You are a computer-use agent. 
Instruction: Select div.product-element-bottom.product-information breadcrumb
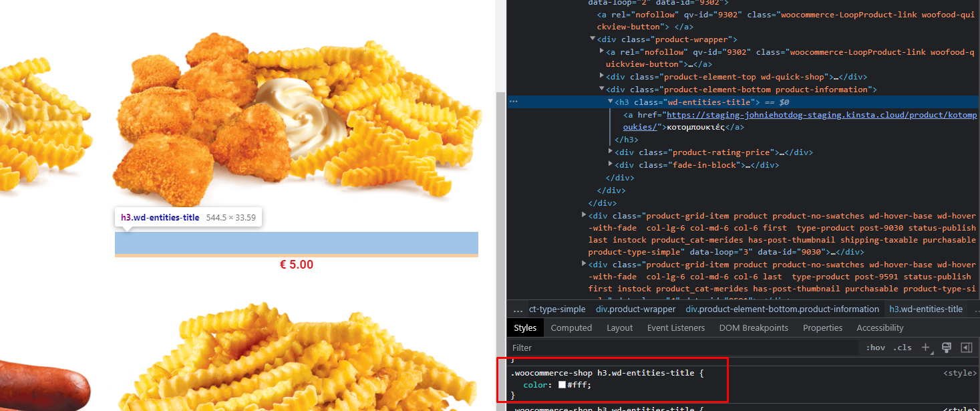(x=782, y=309)
